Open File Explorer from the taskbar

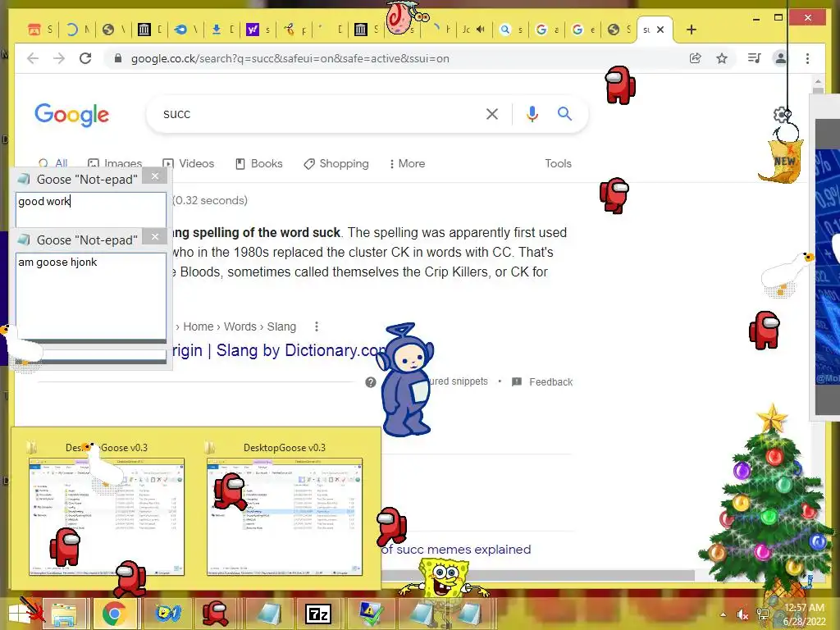(x=64, y=614)
